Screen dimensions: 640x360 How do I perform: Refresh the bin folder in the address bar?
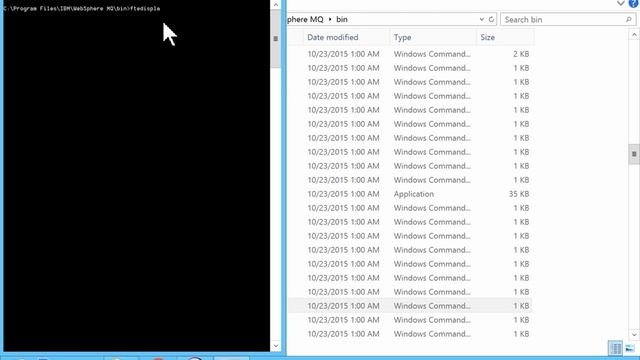pos(491,19)
